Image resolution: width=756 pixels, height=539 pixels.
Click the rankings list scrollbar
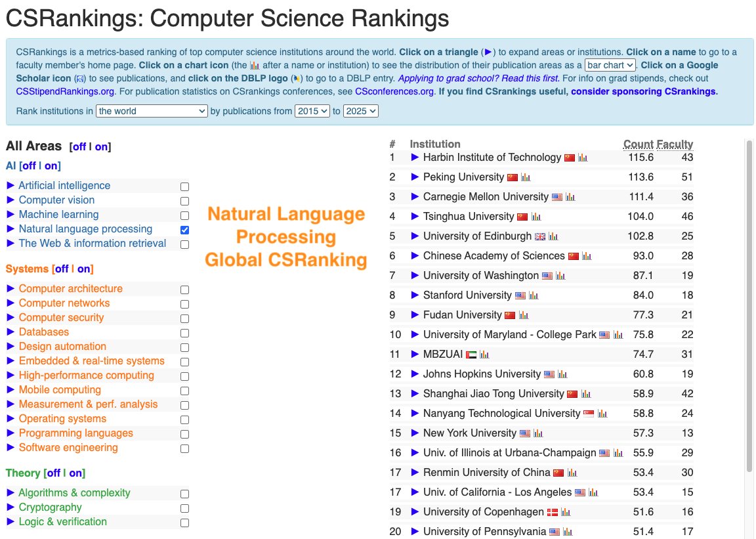tap(748, 315)
